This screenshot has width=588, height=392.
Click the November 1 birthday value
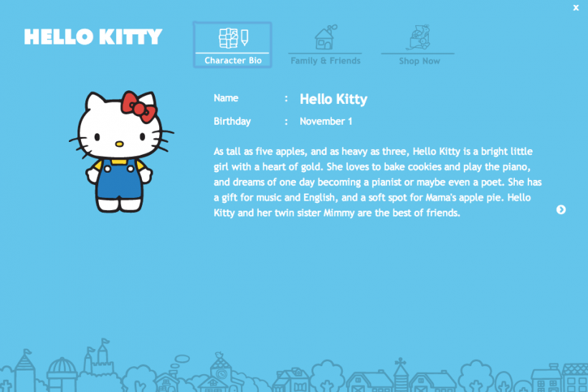tap(326, 121)
